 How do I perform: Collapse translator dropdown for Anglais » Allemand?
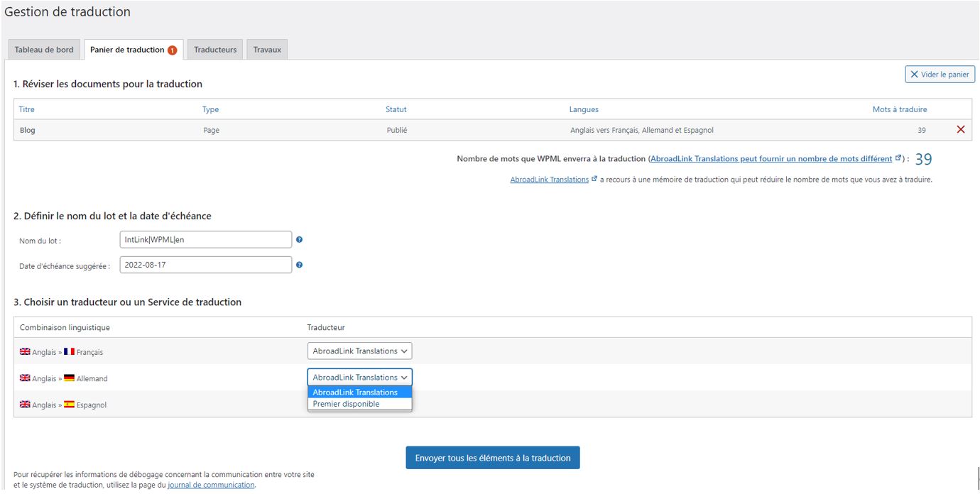click(x=359, y=378)
